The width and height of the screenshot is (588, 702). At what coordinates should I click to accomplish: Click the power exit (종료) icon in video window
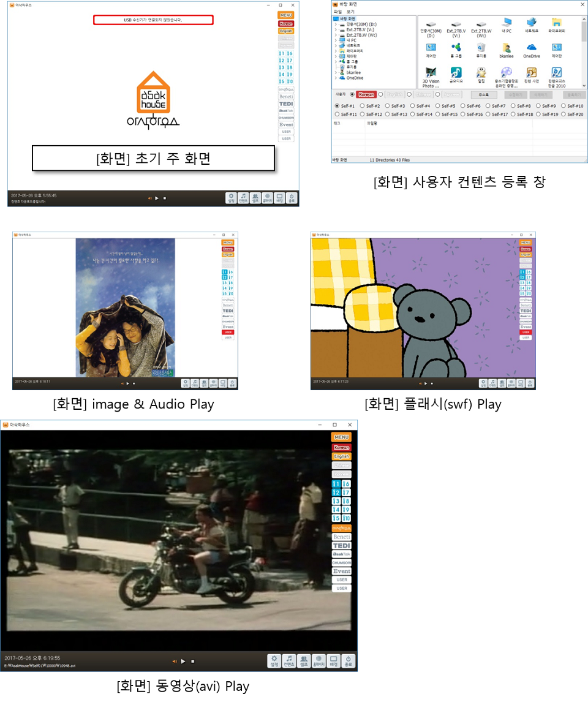point(348,660)
